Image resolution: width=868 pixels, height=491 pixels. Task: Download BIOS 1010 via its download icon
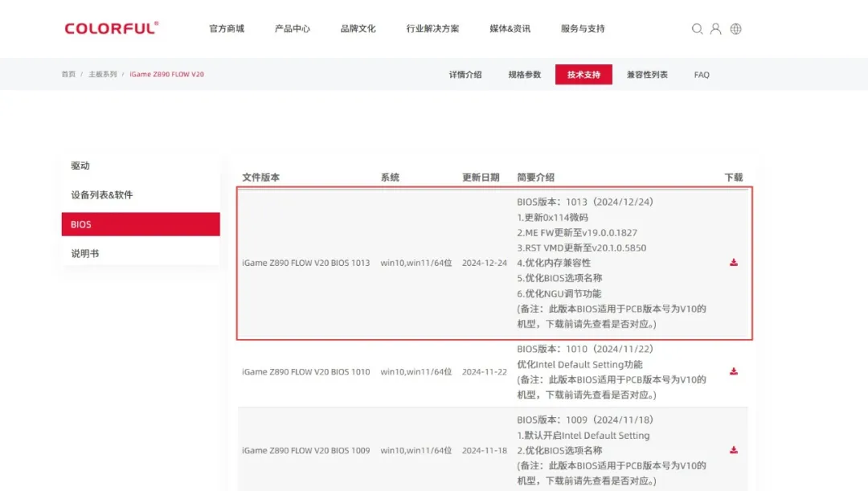[734, 370]
